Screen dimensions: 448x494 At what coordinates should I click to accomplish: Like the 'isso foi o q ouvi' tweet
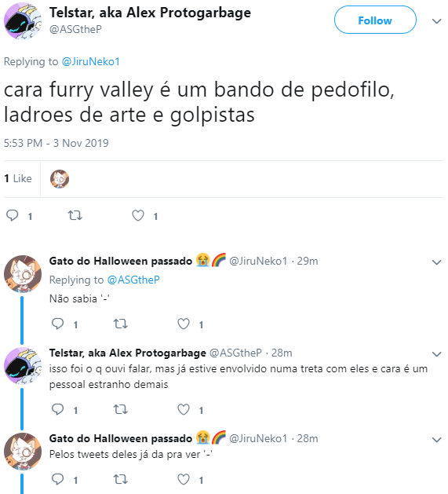(x=184, y=409)
